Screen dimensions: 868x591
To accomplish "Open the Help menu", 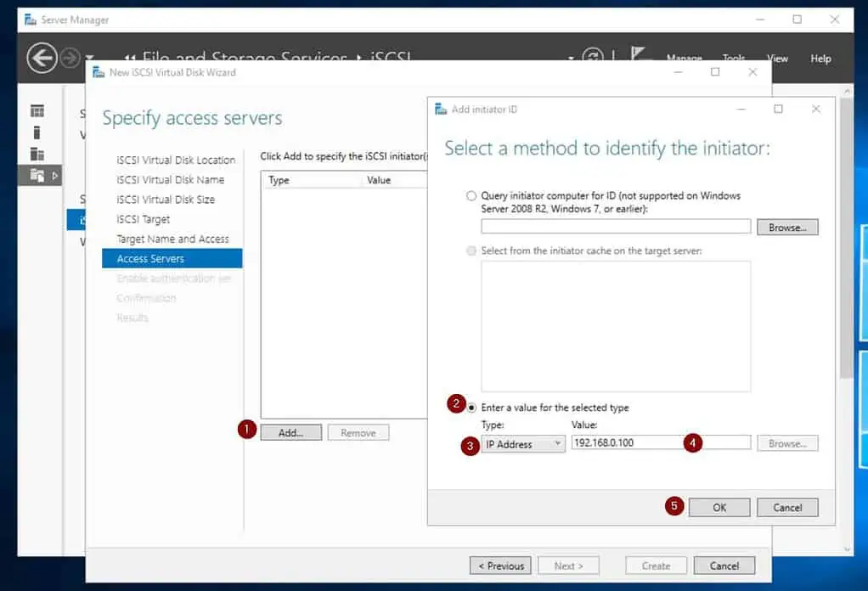I will (821, 58).
